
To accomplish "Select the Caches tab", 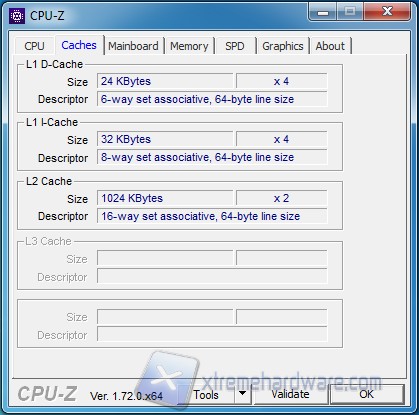I will pos(79,45).
